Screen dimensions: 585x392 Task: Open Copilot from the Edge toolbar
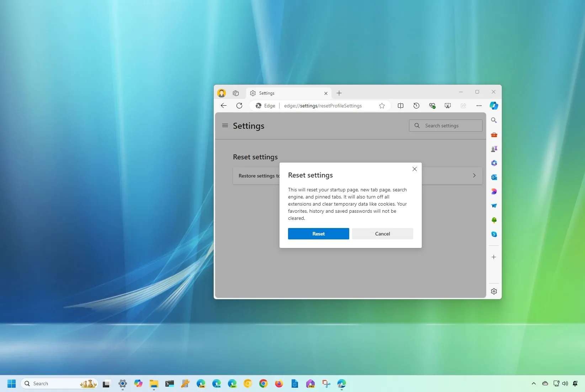(x=494, y=105)
